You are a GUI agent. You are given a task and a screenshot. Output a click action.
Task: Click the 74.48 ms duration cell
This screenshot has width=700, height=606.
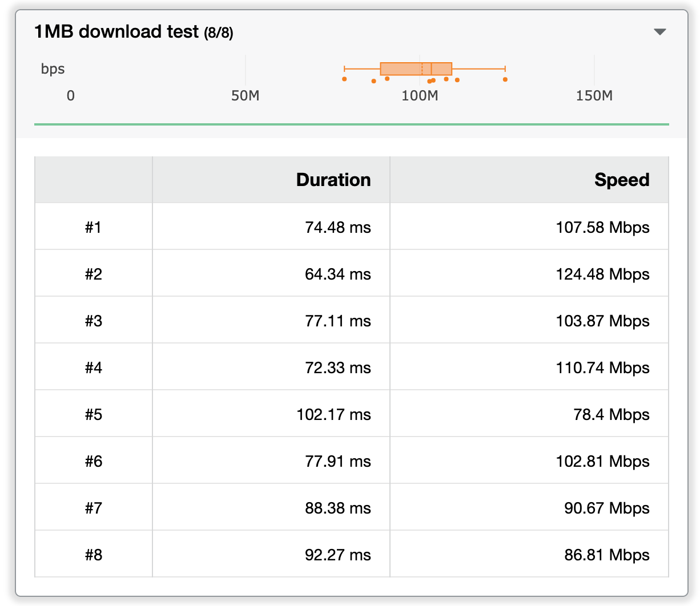pyautogui.click(x=337, y=227)
